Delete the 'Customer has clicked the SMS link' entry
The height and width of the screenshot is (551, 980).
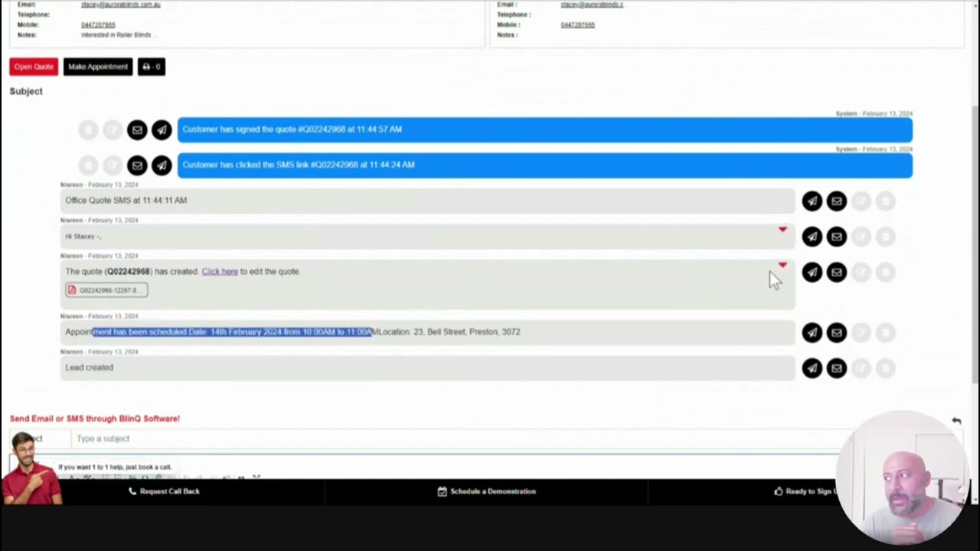88,165
